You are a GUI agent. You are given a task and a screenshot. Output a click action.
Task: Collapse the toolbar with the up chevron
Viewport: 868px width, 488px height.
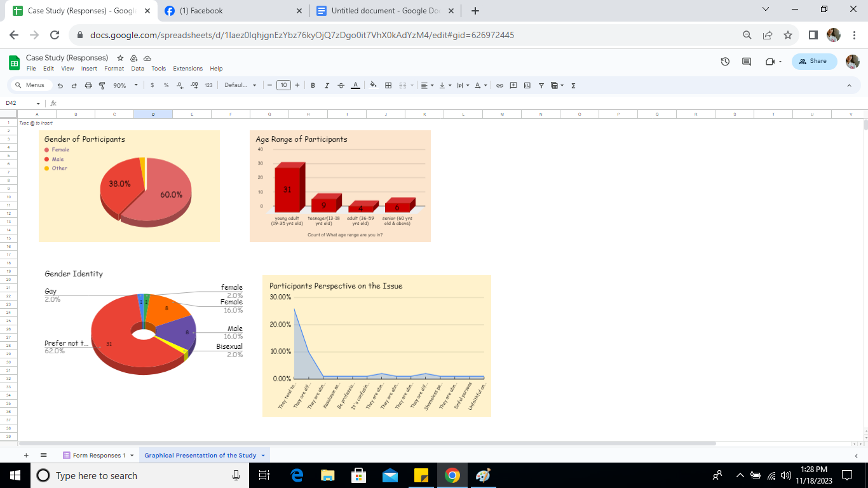849,85
